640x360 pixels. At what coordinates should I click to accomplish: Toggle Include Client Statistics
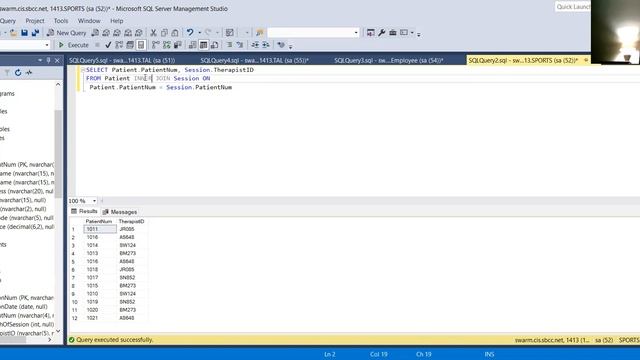click(178, 45)
